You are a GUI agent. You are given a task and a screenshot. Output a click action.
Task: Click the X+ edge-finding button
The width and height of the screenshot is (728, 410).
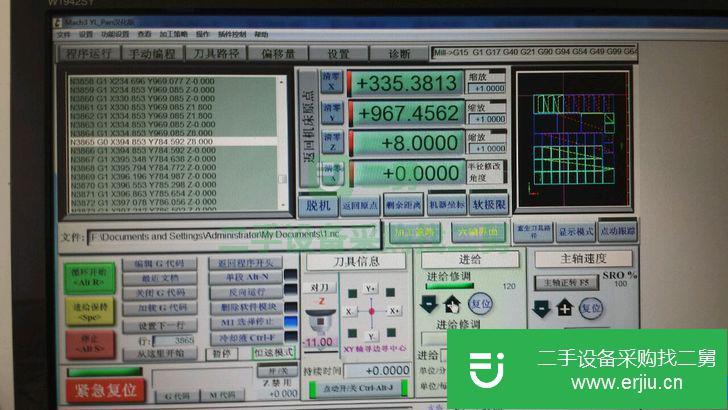[x=395, y=311]
